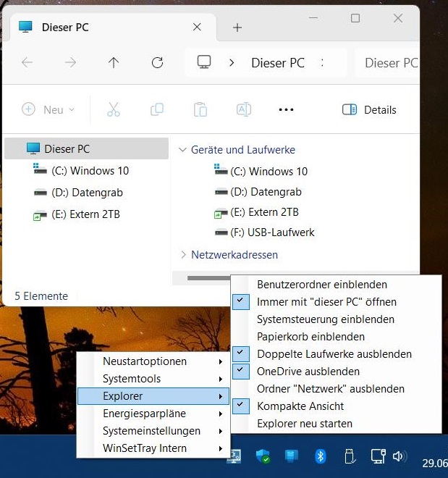448x478 pixels.
Task: Select (C:) Windows 10 drive in main list
Action: click(x=261, y=172)
